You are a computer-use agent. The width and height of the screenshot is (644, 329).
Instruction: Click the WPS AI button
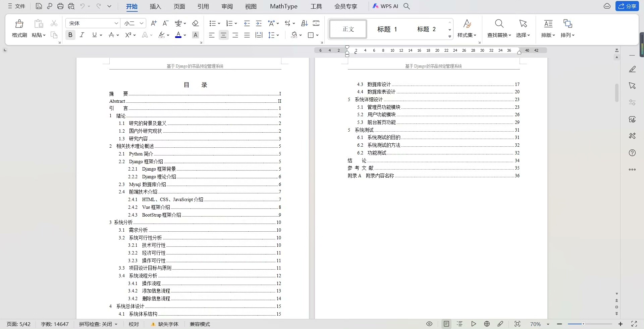[x=385, y=6]
